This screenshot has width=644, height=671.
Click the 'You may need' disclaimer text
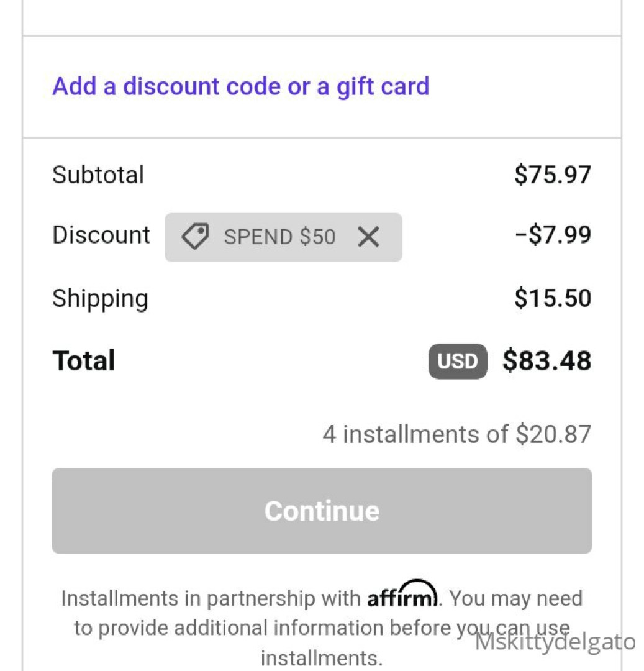(515, 599)
